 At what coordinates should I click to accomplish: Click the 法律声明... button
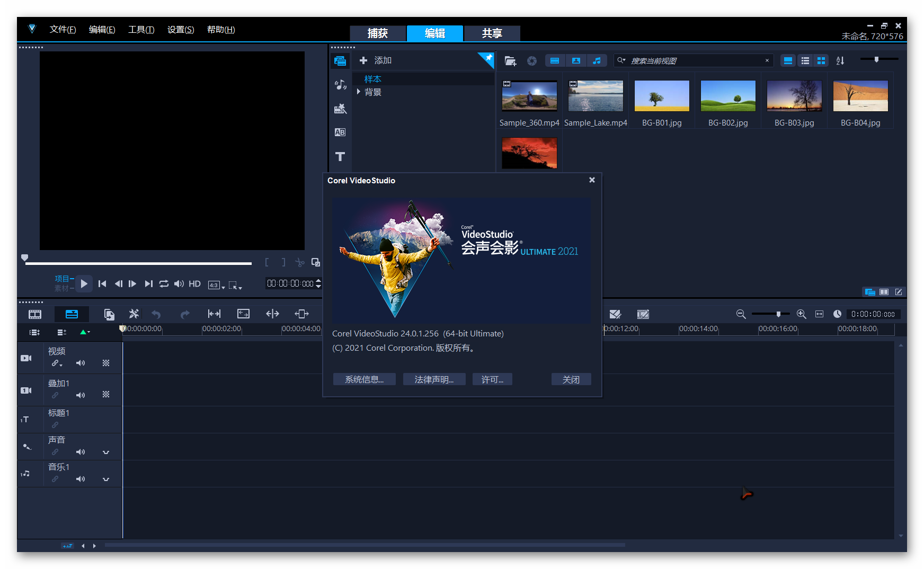tap(434, 379)
